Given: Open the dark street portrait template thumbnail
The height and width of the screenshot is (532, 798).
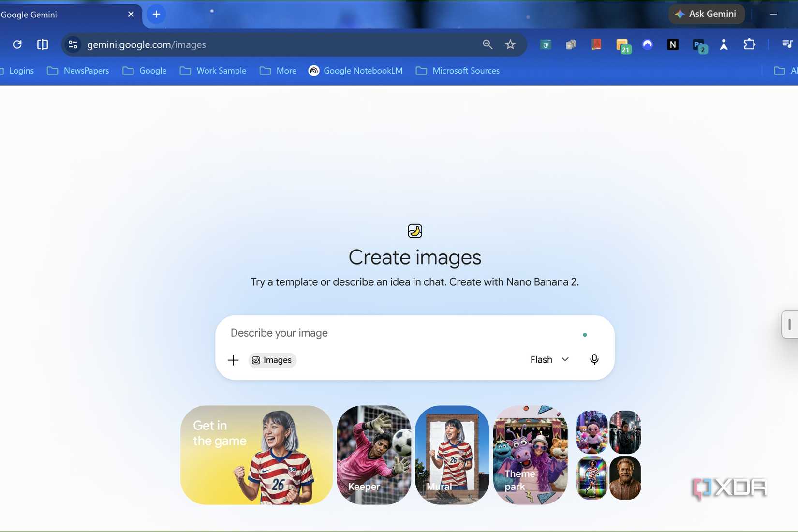Looking at the screenshot, I should coord(625,432).
